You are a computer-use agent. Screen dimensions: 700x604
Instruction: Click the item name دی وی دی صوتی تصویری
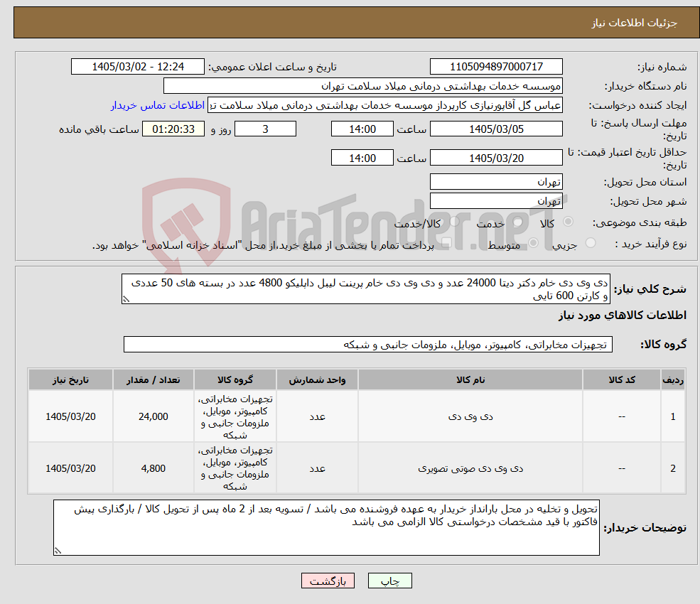tap(470, 468)
